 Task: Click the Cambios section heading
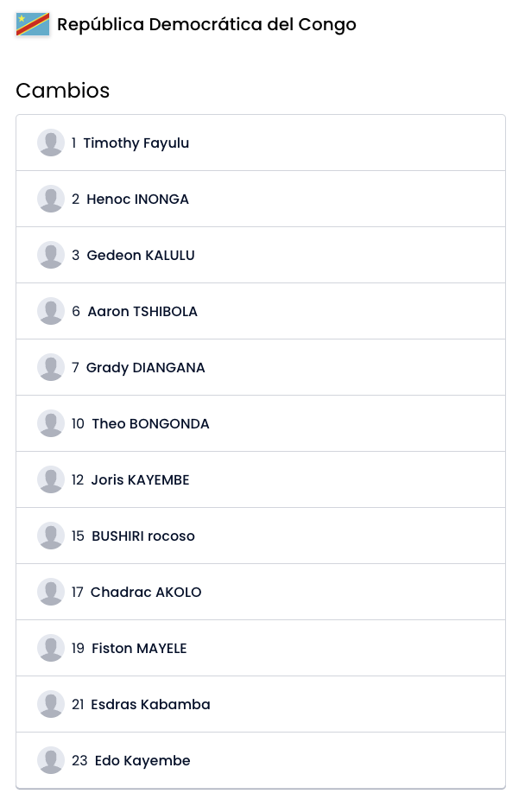(x=62, y=91)
